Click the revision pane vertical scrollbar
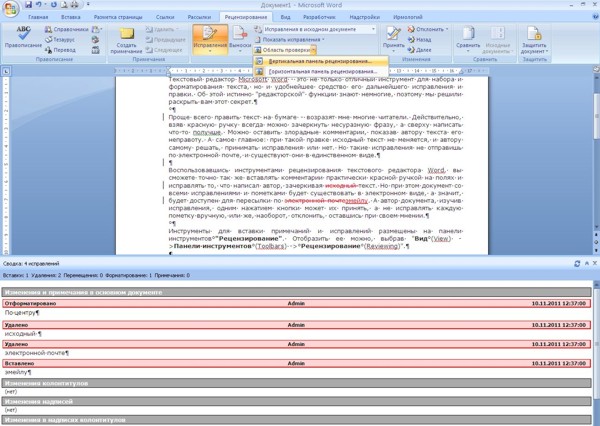Image resolution: width=600 pixels, height=426 pixels. click(x=596, y=352)
